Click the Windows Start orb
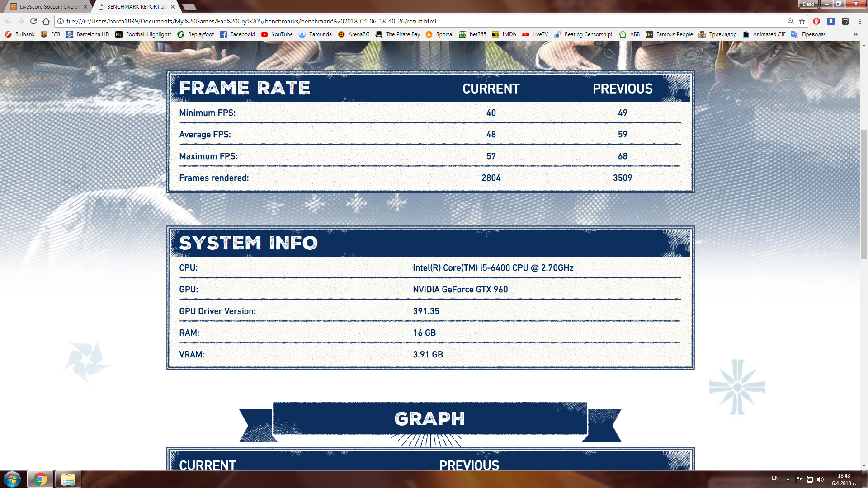868x488 pixels. [x=12, y=479]
